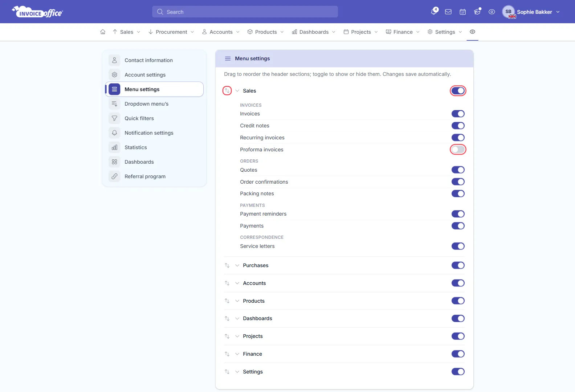Enable the Proforma invoices toggle
This screenshot has width=575, height=392.
(x=458, y=150)
